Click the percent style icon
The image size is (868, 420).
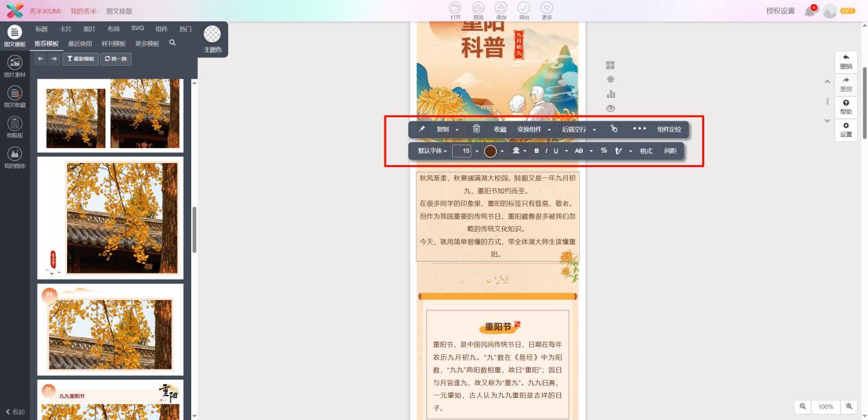[x=604, y=151]
